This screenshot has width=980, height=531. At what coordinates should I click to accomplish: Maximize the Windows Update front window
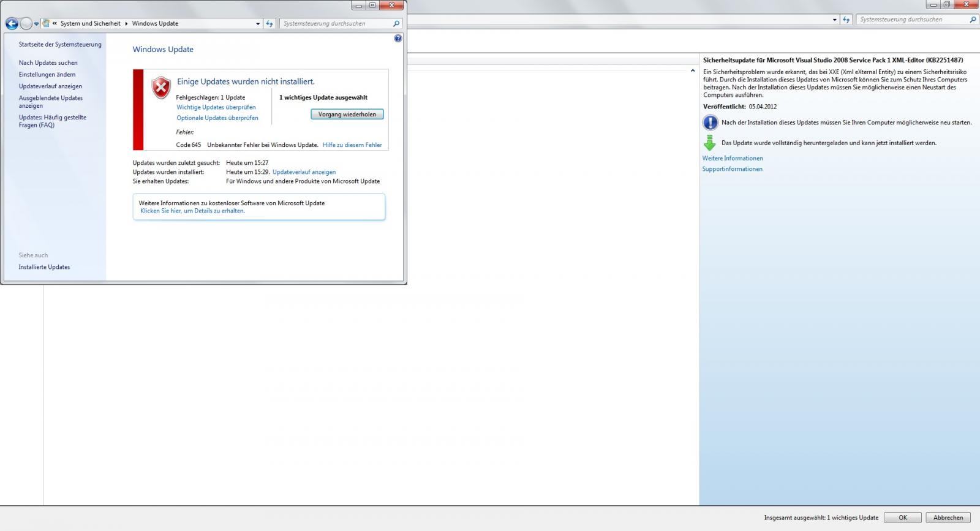tap(372, 6)
